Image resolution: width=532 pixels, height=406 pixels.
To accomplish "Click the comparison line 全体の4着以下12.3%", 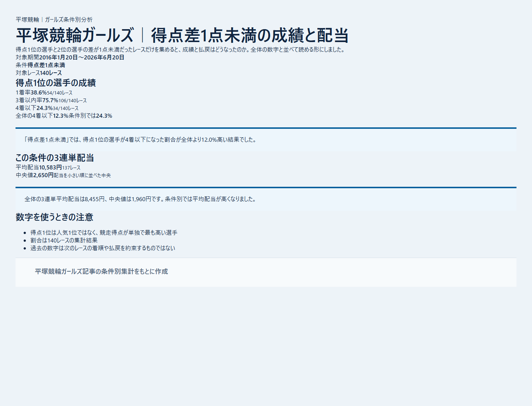I will pos(64,116).
